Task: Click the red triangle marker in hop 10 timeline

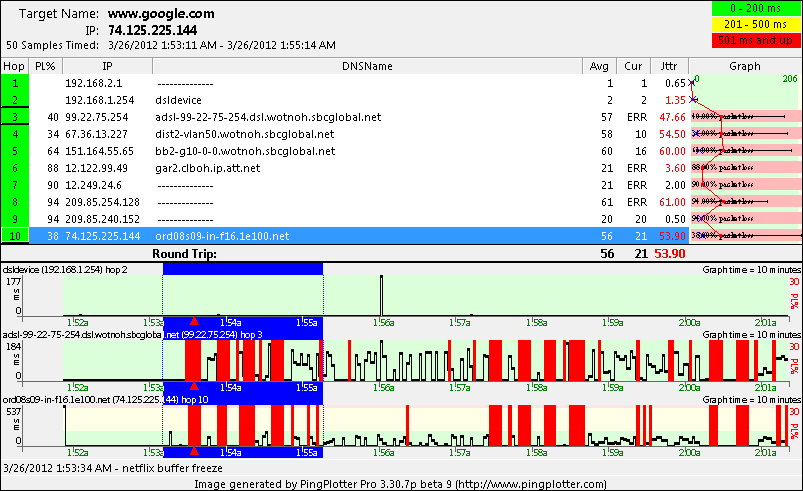Action: click(x=194, y=451)
